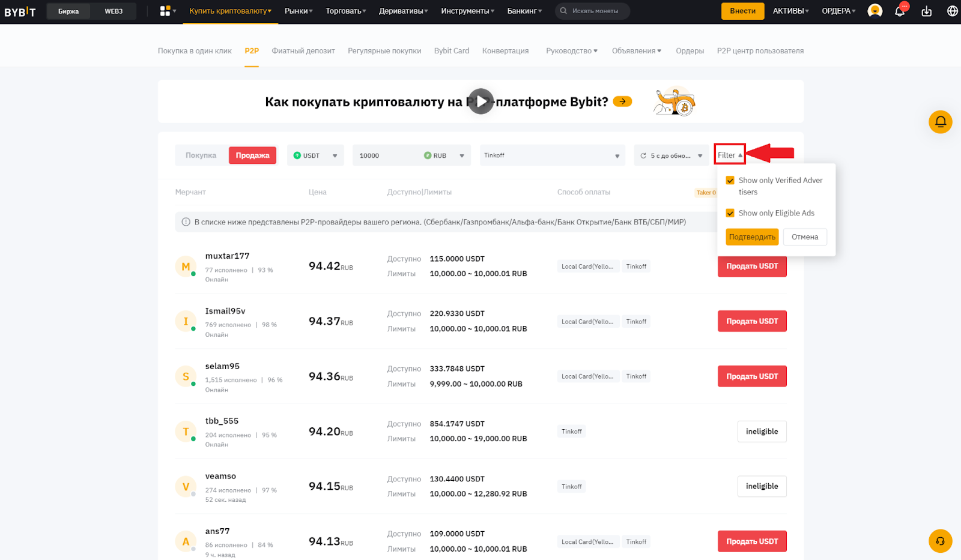
Task: Open the USDT coin dropdown
Action: point(315,155)
